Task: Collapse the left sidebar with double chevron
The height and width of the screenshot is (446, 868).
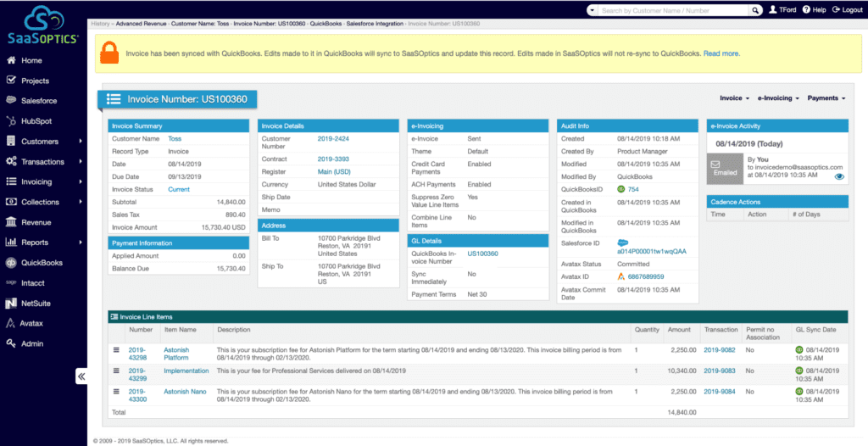Action: [x=81, y=376]
